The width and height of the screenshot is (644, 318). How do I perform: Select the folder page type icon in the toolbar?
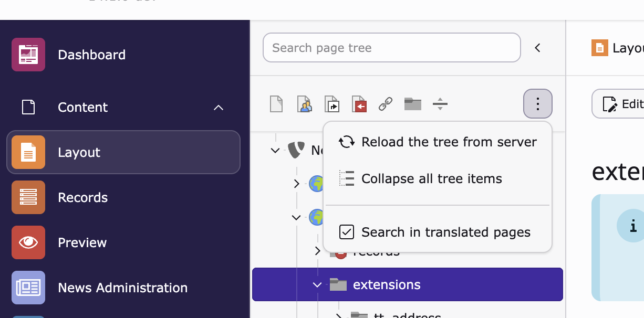[x=413, y=104]
